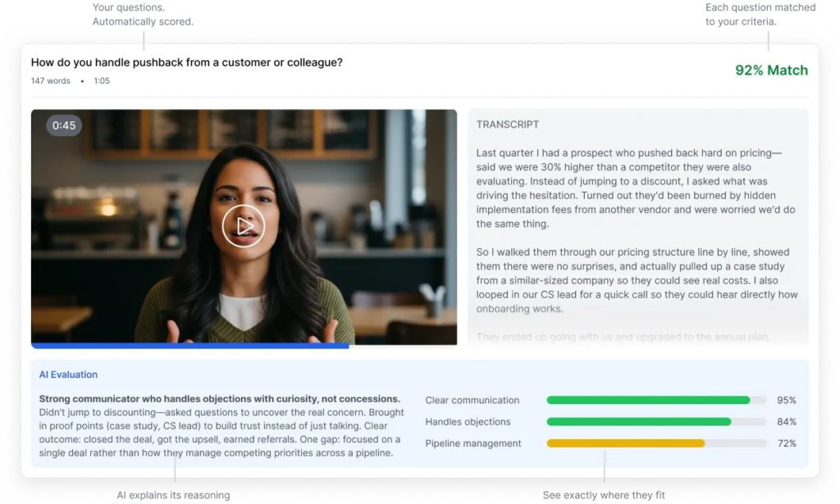Click the TRANSCRIPT heading

[x=508, y=125]
